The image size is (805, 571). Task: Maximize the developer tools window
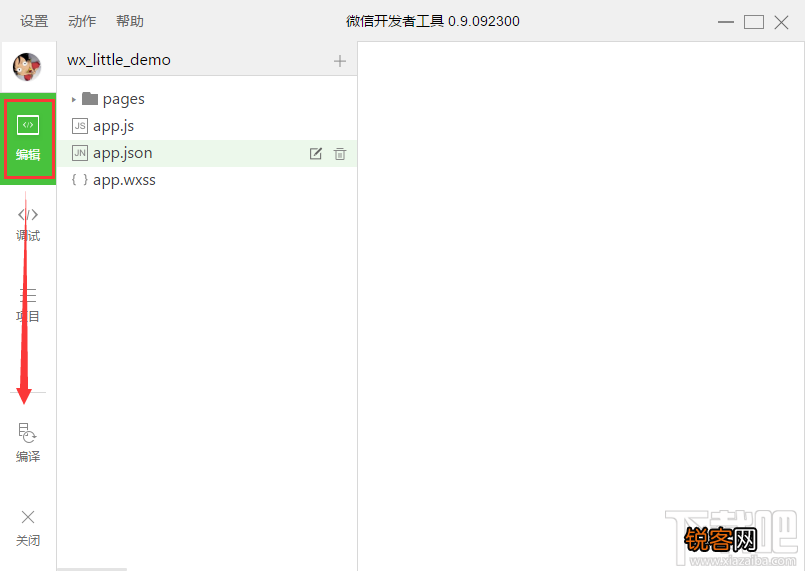coord(754,22)
